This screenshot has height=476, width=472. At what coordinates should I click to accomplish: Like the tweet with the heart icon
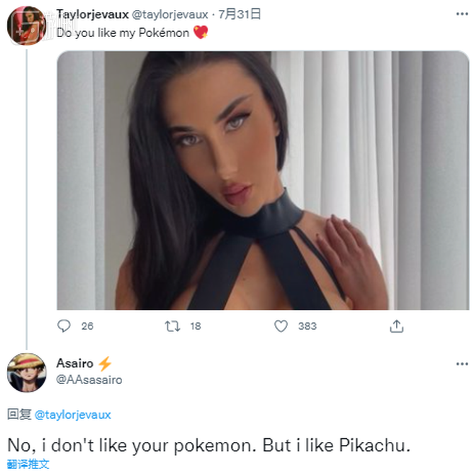281,326
